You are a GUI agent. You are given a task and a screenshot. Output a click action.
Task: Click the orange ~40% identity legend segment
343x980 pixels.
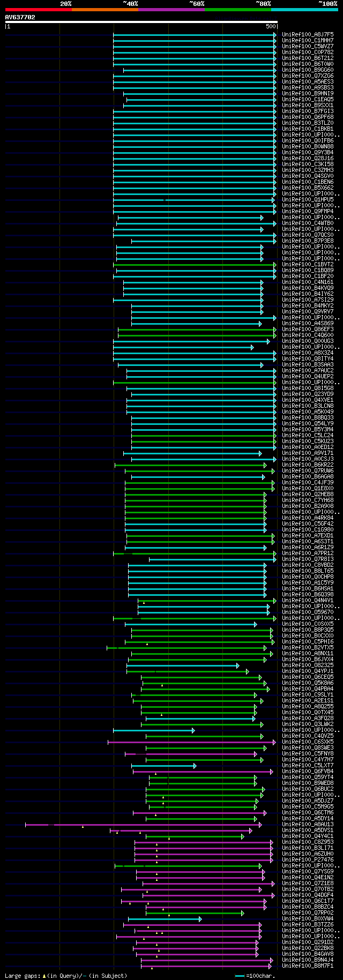(x=105, y=10)
